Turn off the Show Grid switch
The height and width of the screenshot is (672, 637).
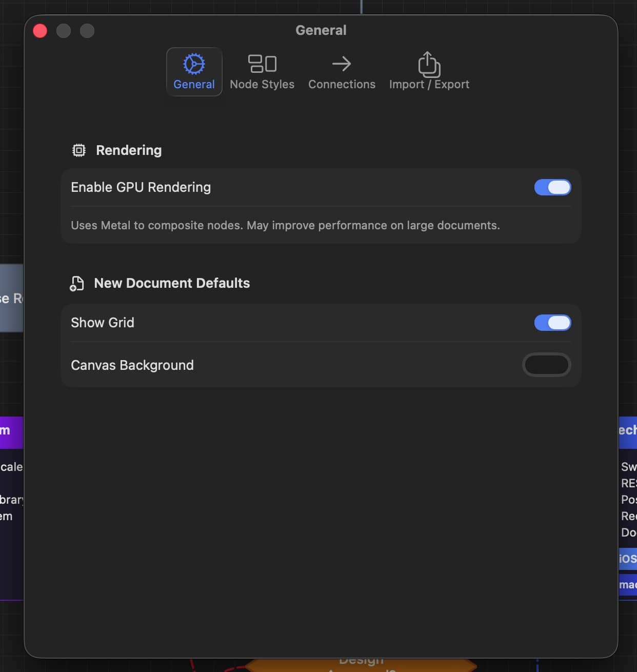click(552, 323)
